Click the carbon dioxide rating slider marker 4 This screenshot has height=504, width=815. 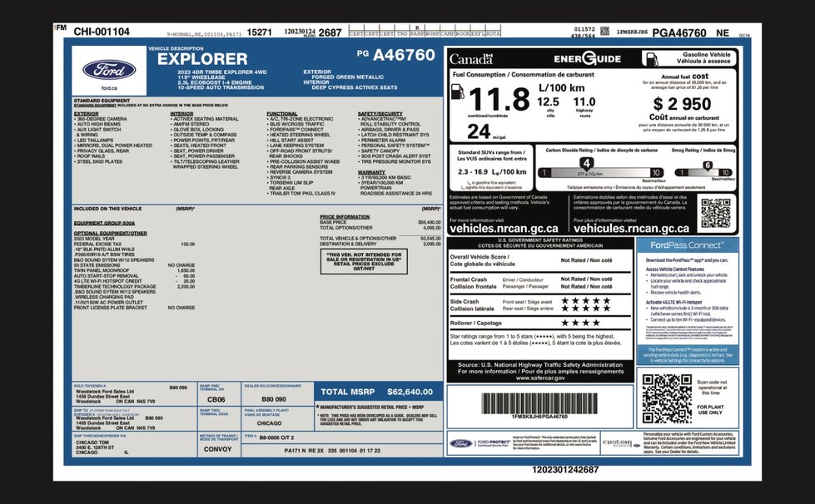(586, 164)
